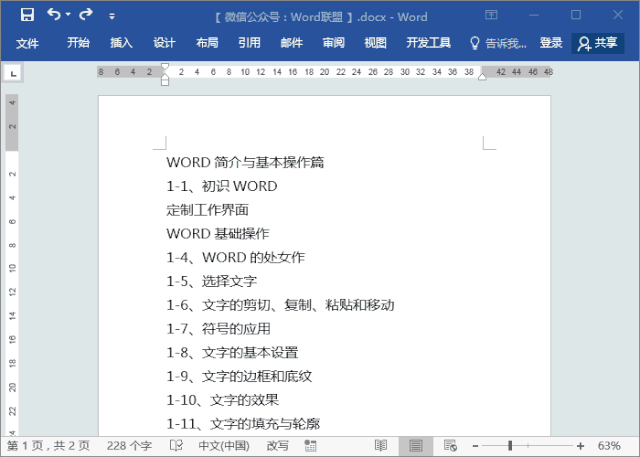Click the line 1-4、WORD 的处女作
Viewport: 640px width, 457px height.
pos(236,257)
